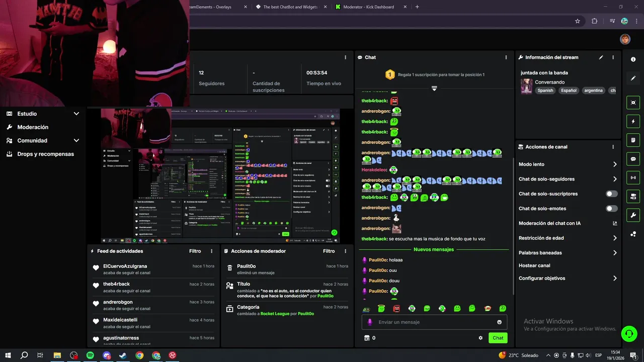Click the broadcast signal sidebar icon
Viewport: 644px width, 362px height.
633,177
